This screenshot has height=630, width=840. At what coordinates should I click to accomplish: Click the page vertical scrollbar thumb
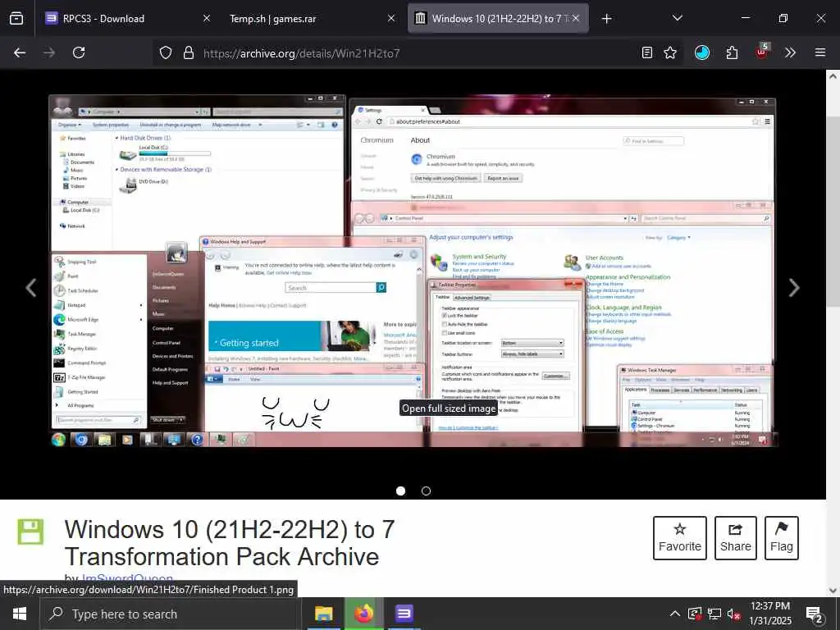[x=833, y=211]
